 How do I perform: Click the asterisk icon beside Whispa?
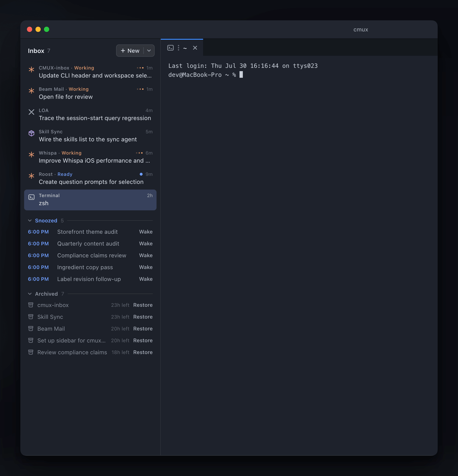31,155
